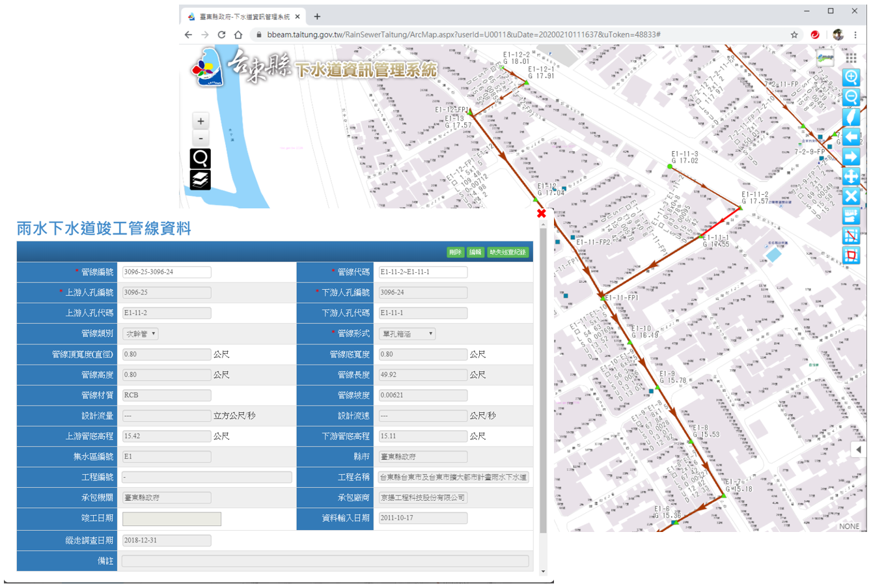Select the pan map tool

851,176
